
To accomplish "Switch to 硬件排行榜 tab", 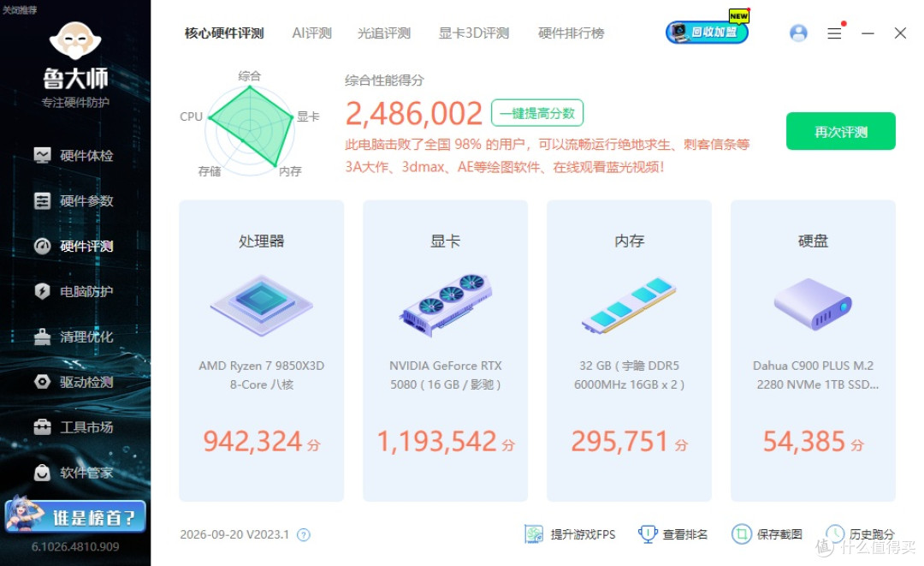I will 571,33.
